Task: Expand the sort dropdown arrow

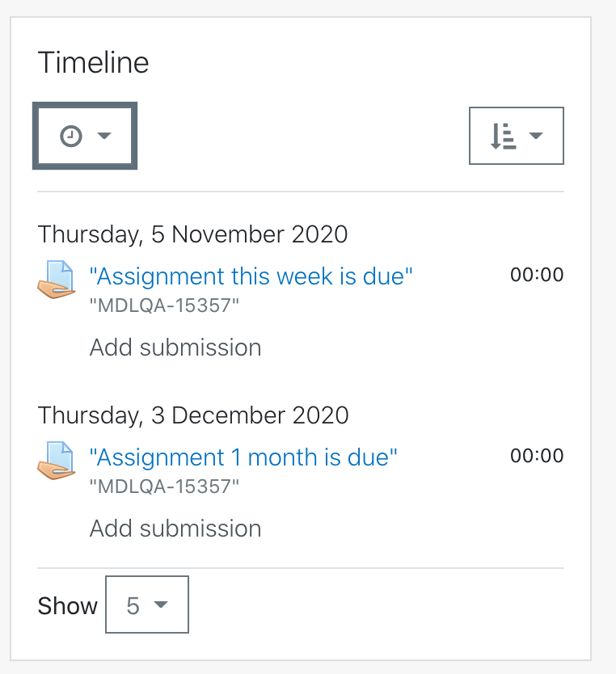Action: pyautogui.click(x=536, y=136)
